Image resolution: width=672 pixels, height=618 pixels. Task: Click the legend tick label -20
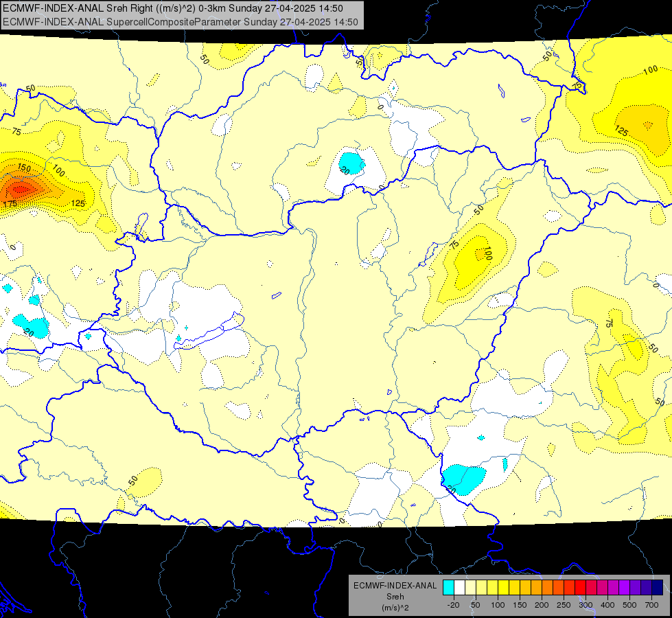click(x=454, y=605)
